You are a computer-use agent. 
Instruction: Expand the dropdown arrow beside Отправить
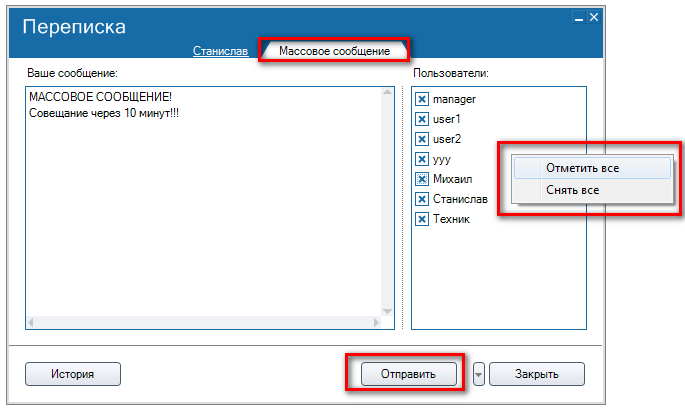coord(478,374)
